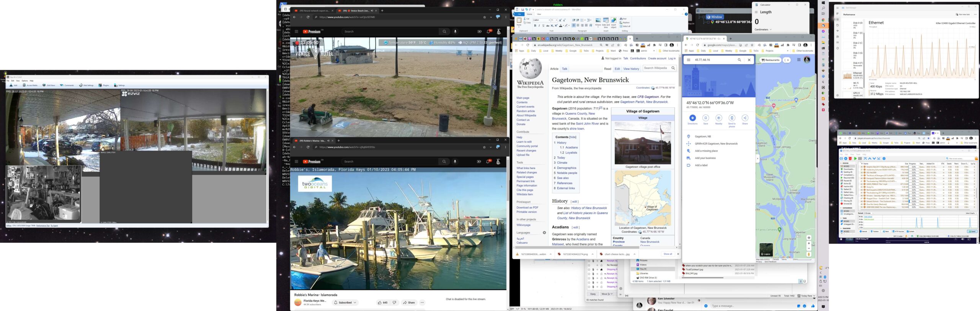Image resolution: width=980 pixels, height=311 pixels.
Task: Delete torrent using red trash icon
Action: pyautogui.click(x=850, y=159)
